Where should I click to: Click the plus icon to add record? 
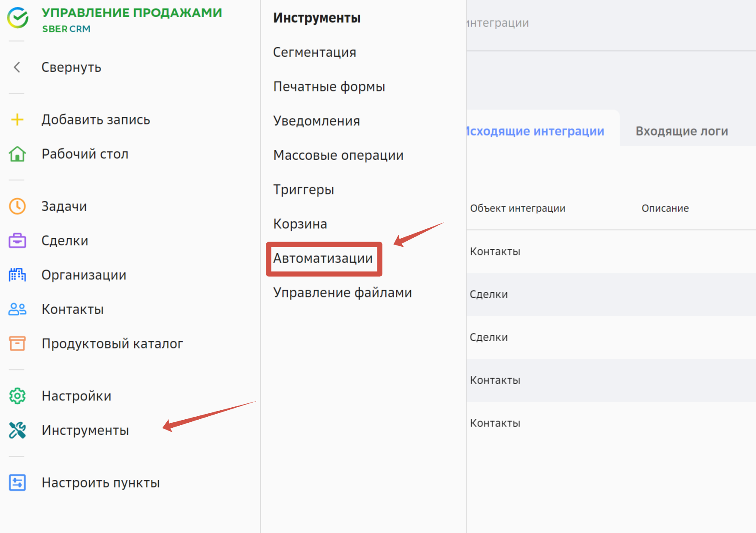[x=17, y=120]
